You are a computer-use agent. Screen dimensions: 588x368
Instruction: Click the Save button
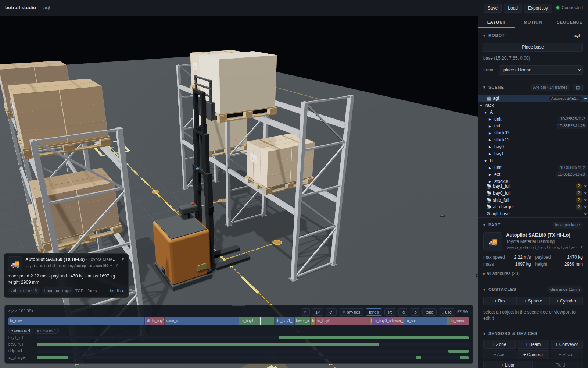pos(492,8)
